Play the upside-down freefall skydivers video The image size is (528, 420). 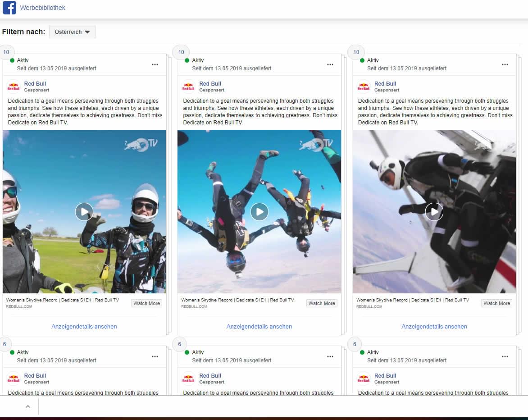(x=259, y=212)
